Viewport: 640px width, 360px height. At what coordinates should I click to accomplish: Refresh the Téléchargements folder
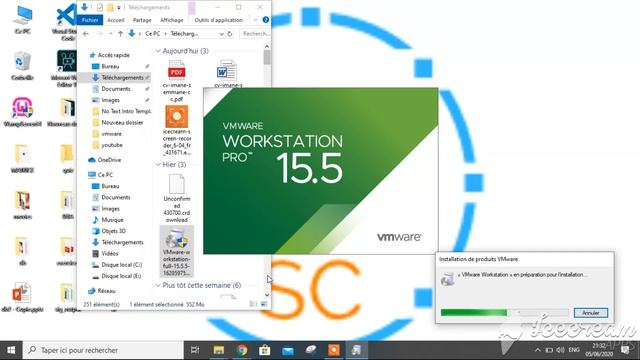[x=230, y=34]
